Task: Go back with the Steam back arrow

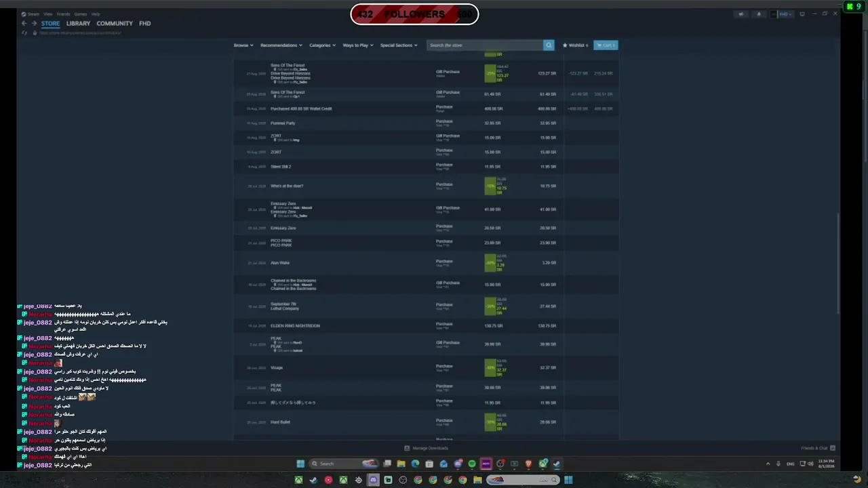Action: point(24,23)
